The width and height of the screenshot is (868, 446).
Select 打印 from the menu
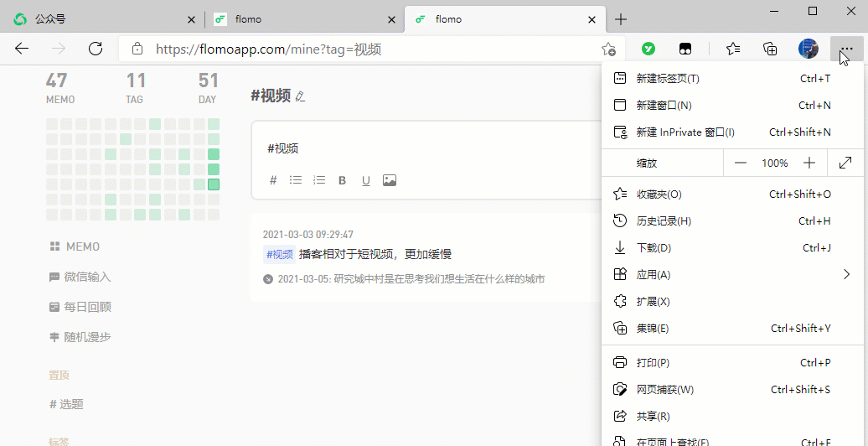[731, 363]
